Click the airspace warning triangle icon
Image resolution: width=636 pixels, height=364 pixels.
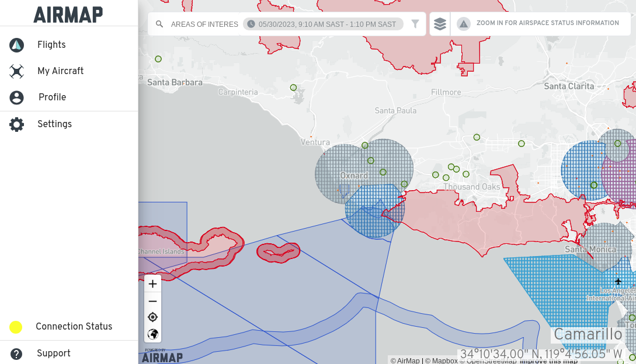464,24
